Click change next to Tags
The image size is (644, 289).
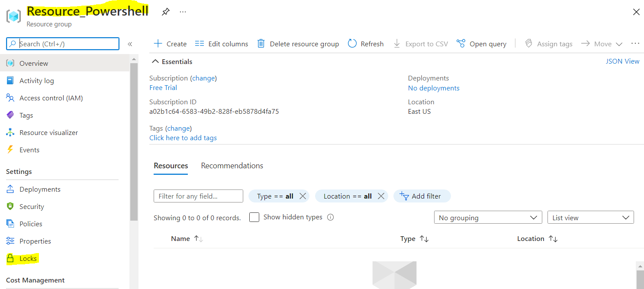(x=178, y=128)
